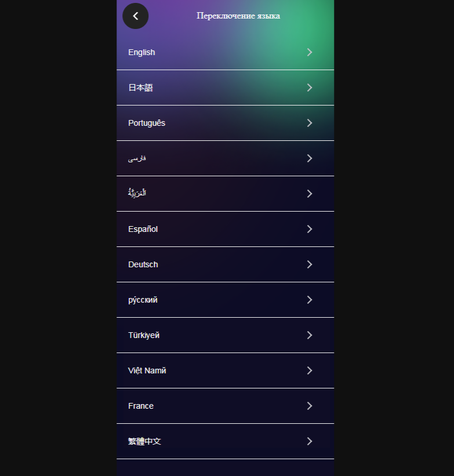454x476 pixels.
Task: Select the Türkiye language row
Action: pos(144,335)
